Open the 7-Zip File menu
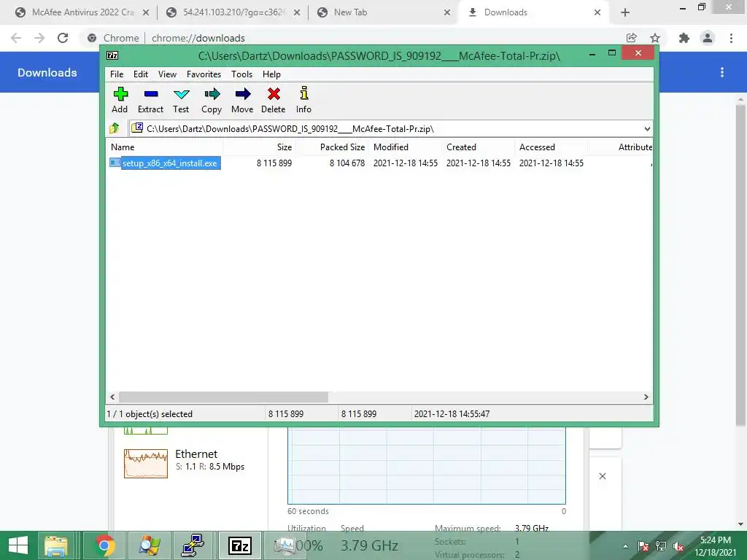The width and height of the screenshot is (747, 560). pyautogui.click(x=117, y=74)
